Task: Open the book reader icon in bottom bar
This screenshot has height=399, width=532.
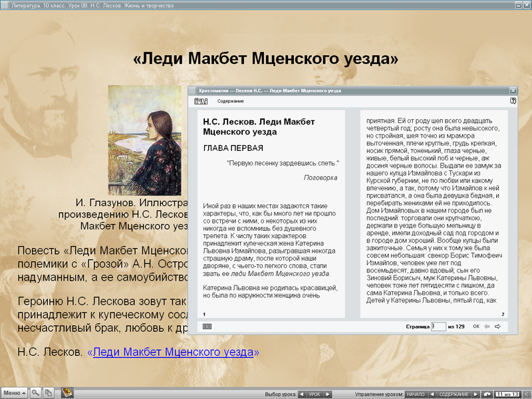Action: pyautogui.click(x=66, y=393)
